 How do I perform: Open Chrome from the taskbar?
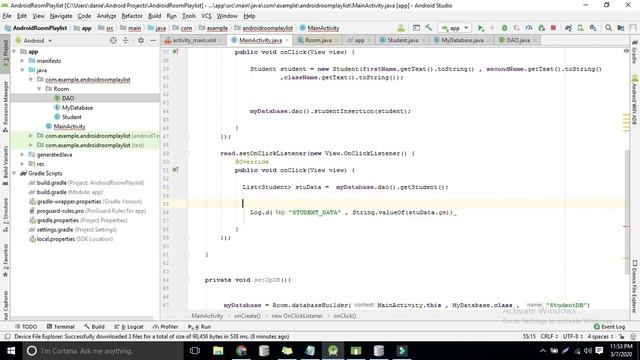pyautogui.click(x=241, y=351)
